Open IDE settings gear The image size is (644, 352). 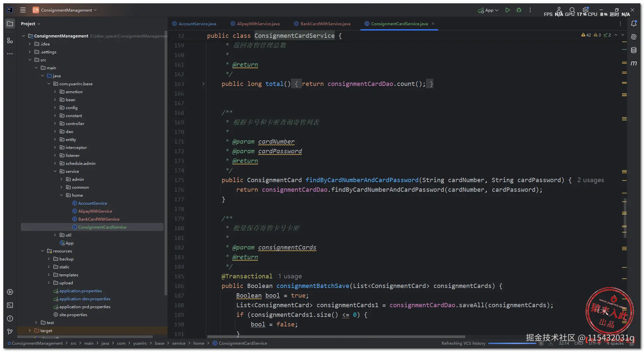pos(586,10)
